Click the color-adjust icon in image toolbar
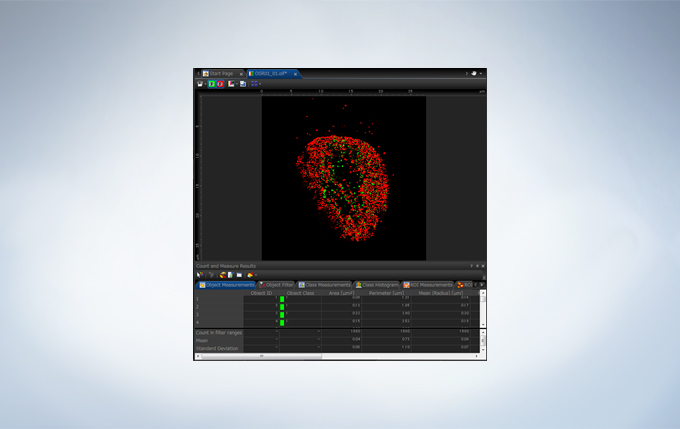The height and width of the screenshot is (429, 680). coord(231,84)
